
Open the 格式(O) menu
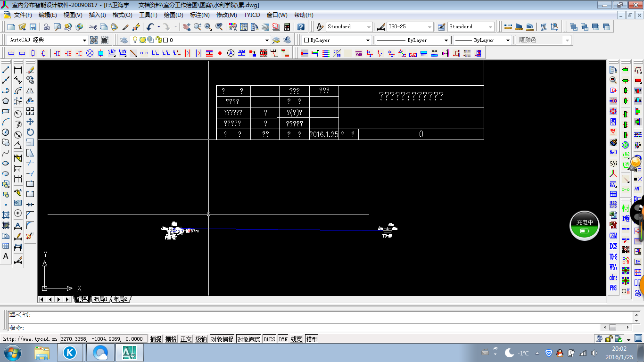[123, 15]
